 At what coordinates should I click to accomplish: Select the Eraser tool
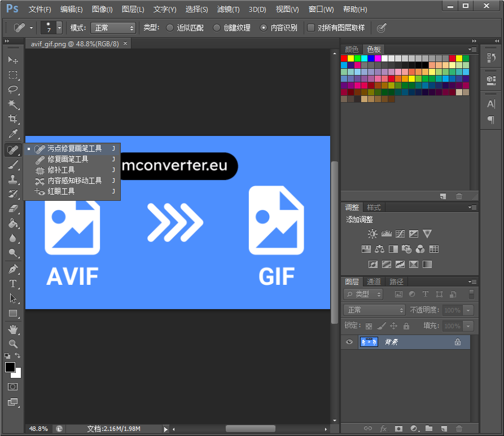[x=13, y=209]
